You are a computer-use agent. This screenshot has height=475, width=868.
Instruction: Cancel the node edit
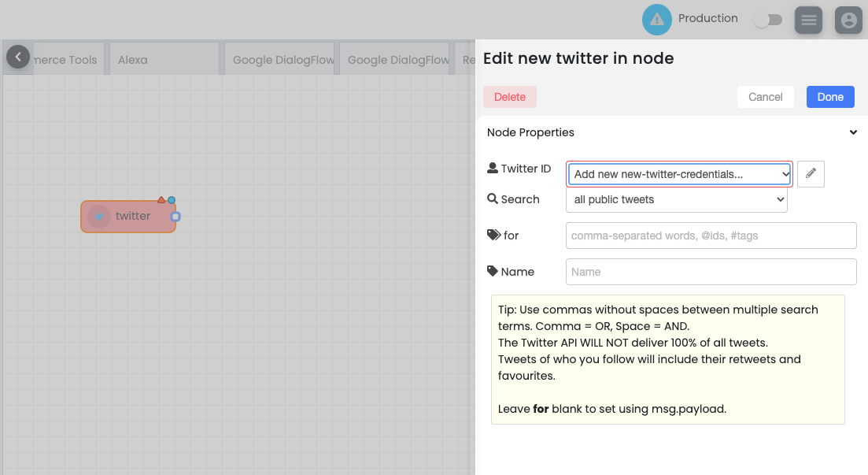[766, 97]
